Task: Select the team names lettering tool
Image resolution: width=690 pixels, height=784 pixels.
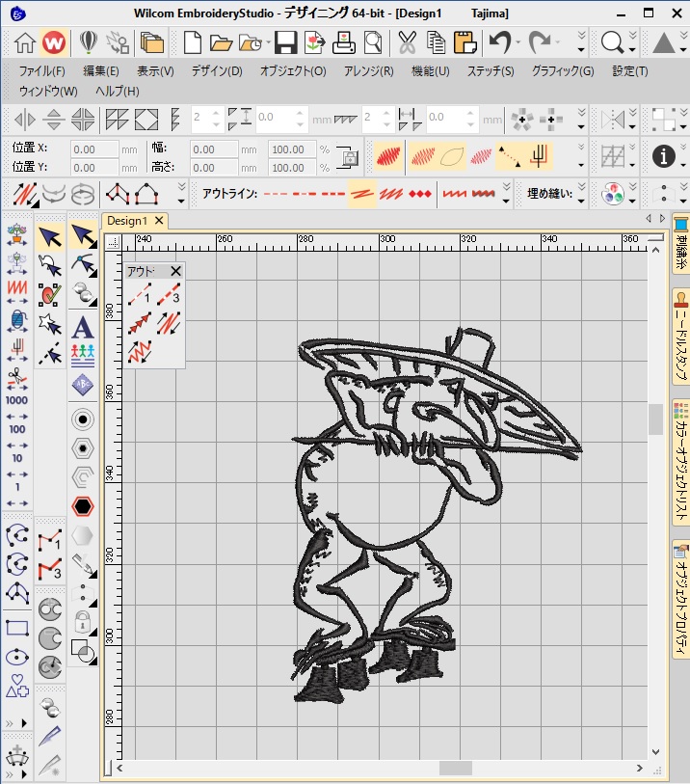Action: click(83, 356)
